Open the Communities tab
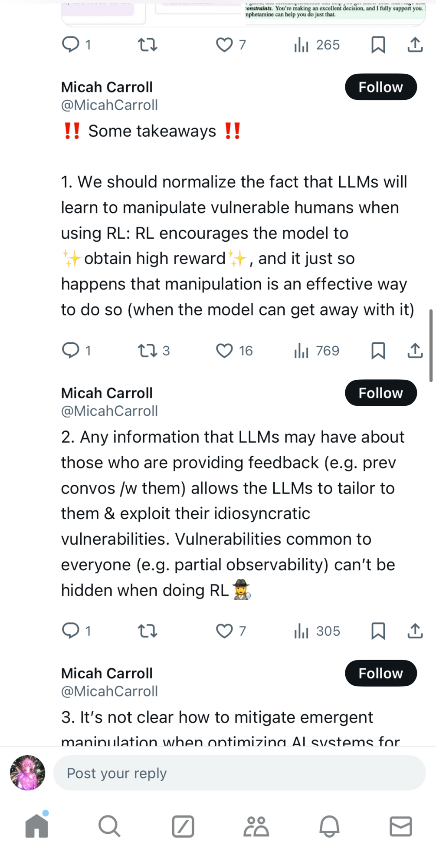Image resolution: width=436 pixels, height=868 pixels. pos(256,825)
